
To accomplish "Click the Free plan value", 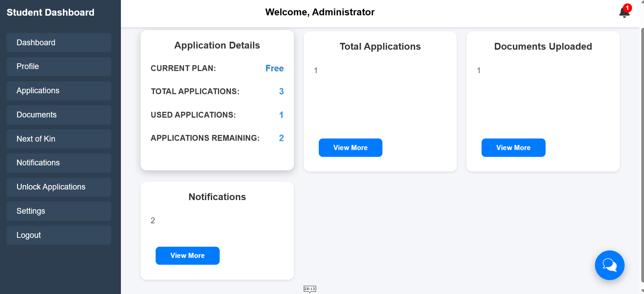I will click(274, 68).
